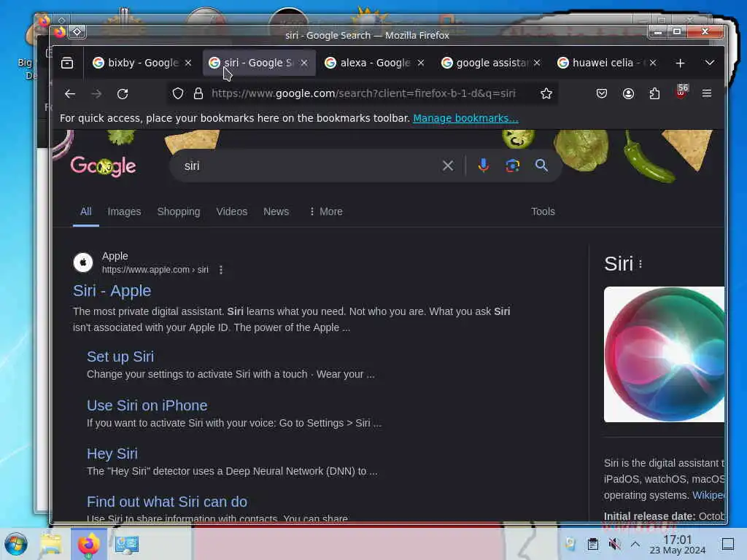The image size is (747, 560).
Task: Select Shopping search filter
Action: [x=179, y=211]
